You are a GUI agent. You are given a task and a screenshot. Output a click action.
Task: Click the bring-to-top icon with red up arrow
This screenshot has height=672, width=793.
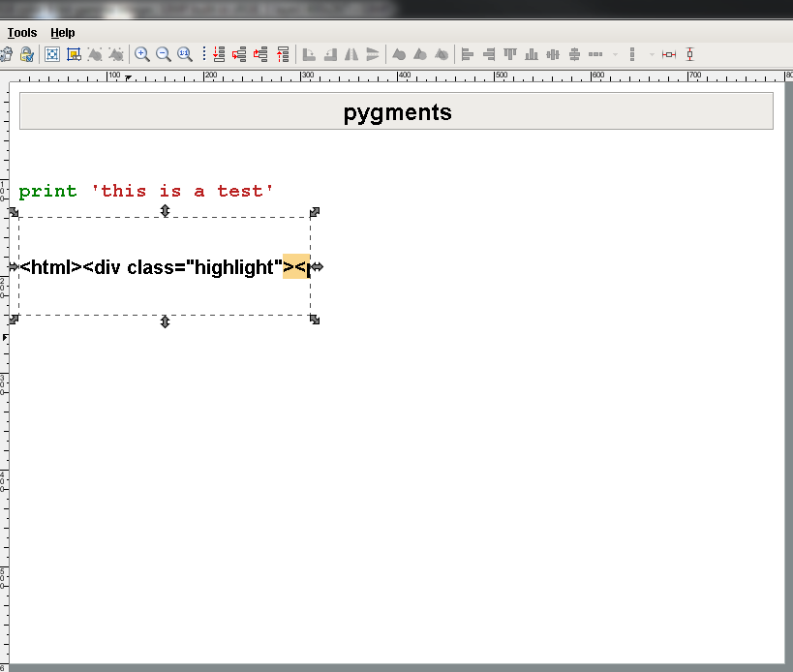tap(283, 54)
